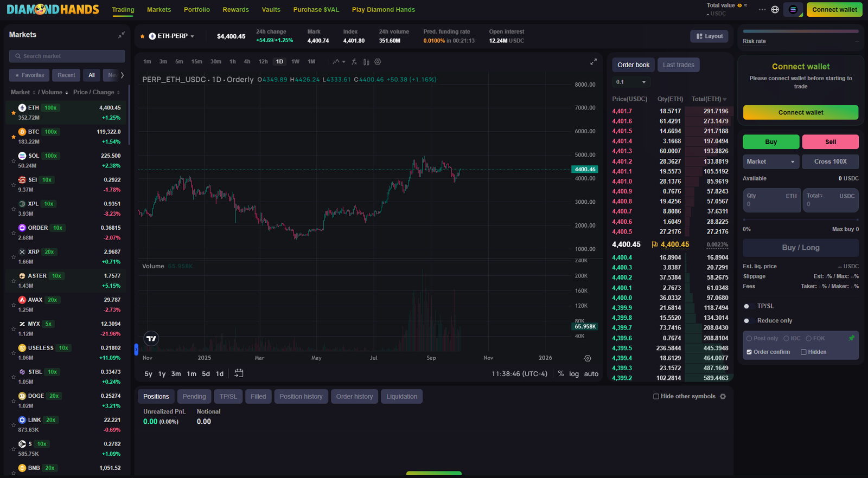Check the Hide other symbols checkbox
The height and width of the screenshot is (478, 868).
pos(656,397)
